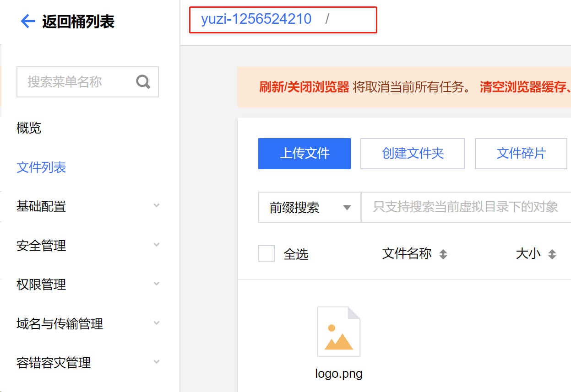This screenshot has width=571, height=392.
Task: Sort by 文件名称 using the sort arrows
Action: 443,254
